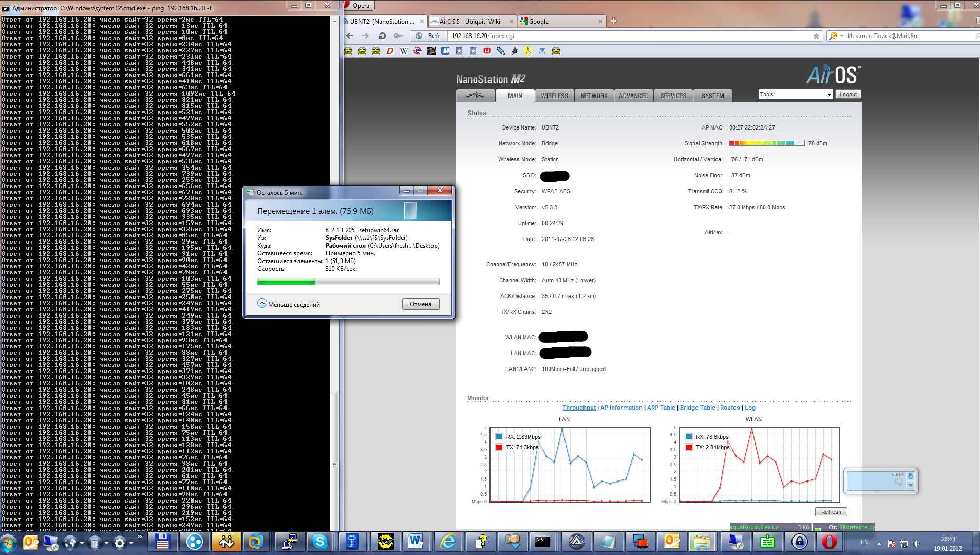Click the file transfer green progress bar
Screen dimensions: 980x555
(348, 281)
